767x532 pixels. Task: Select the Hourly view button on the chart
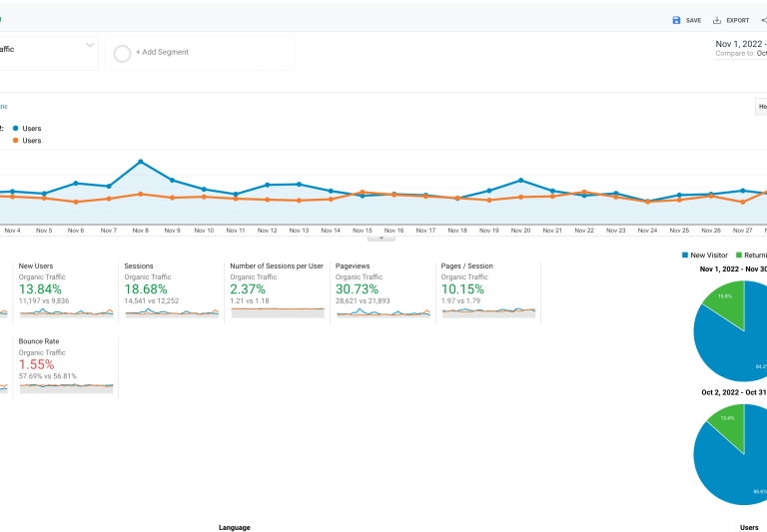pos(761,106)
